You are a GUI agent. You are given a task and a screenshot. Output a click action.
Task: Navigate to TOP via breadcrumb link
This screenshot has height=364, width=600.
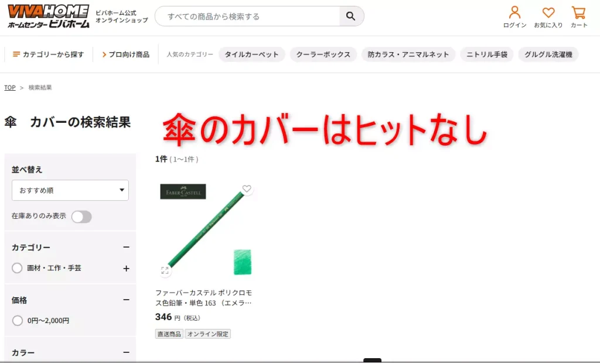tap(9, 87)
